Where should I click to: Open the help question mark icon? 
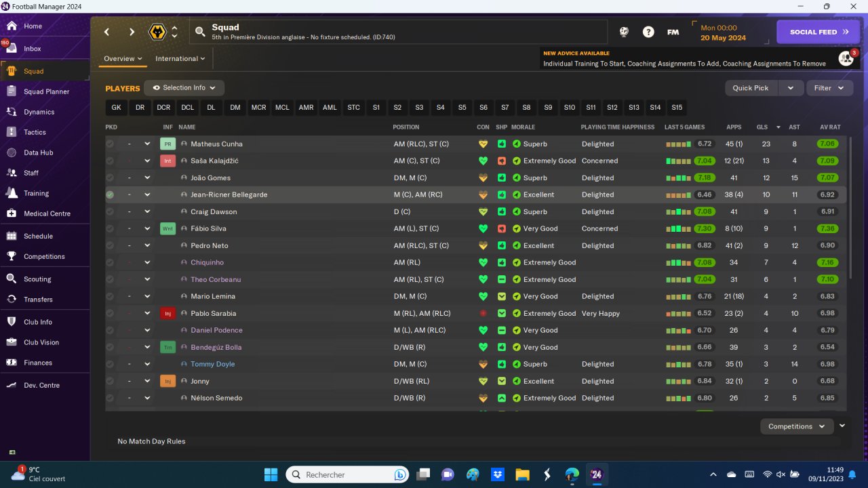pos(648,32)
